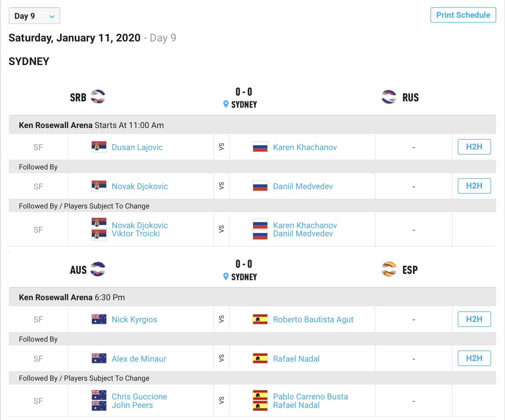The width and height of the screenshot is (505, 420).
Task: Click the Russian flag beside Daniil Medvedev singles
Action: [x=260, y=186]
